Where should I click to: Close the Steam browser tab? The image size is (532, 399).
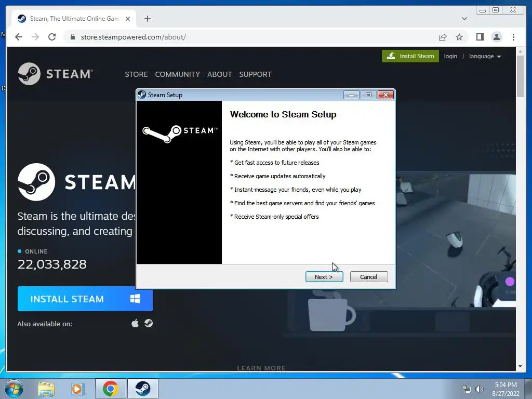(128, 19)
